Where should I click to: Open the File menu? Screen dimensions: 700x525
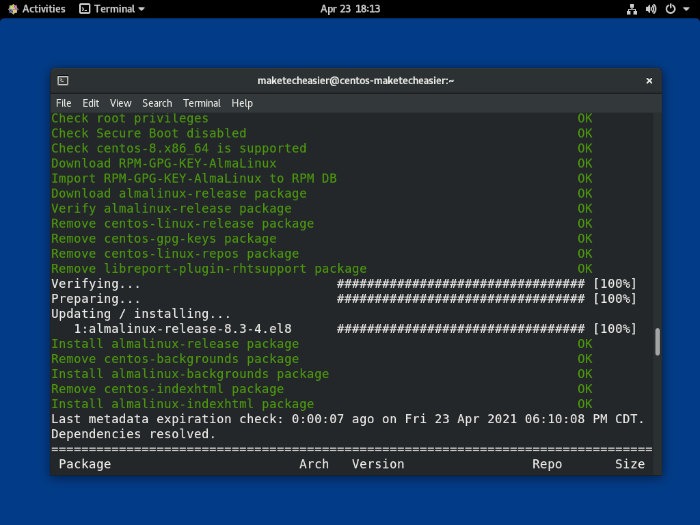click(63, 103)
